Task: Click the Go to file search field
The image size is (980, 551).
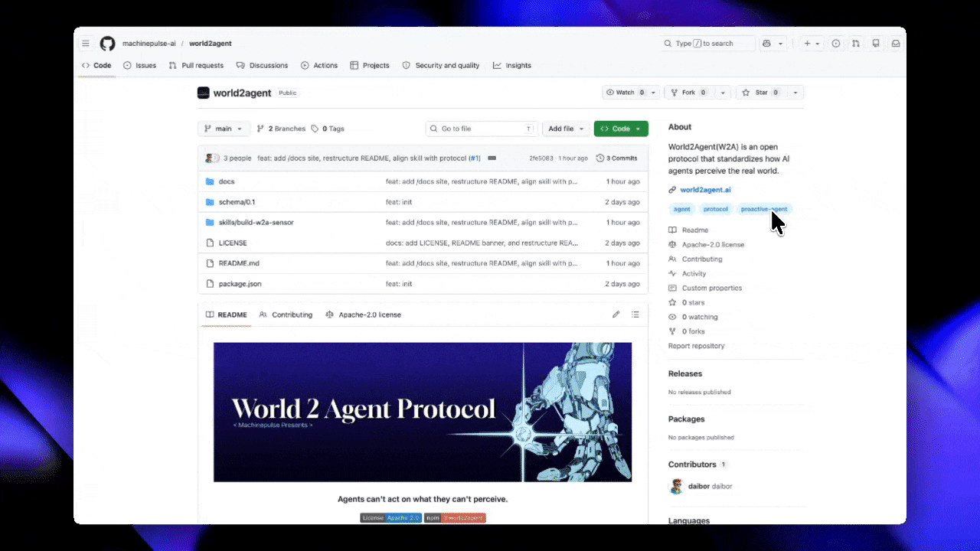Action: (481, 129)
